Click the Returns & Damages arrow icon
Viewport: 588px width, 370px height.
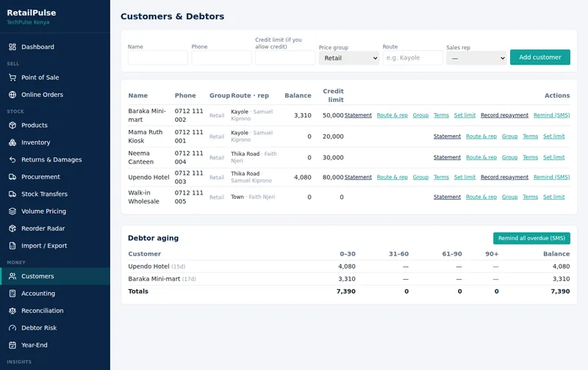(12, 159)
